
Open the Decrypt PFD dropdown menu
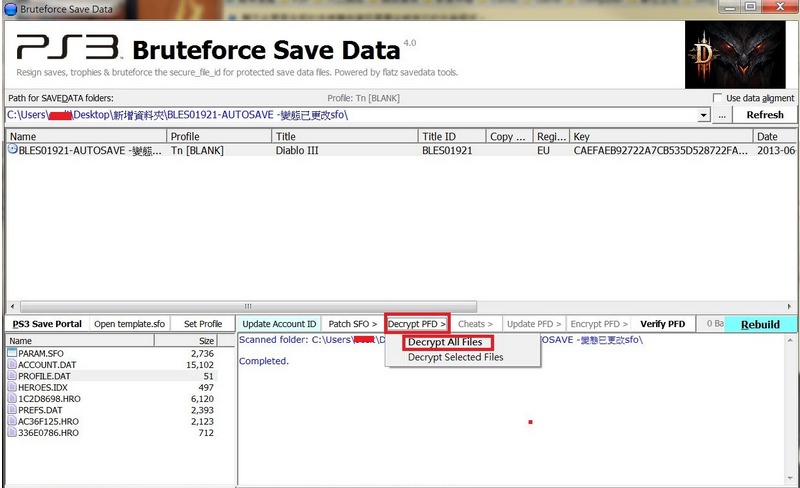(x=417, y=324)
